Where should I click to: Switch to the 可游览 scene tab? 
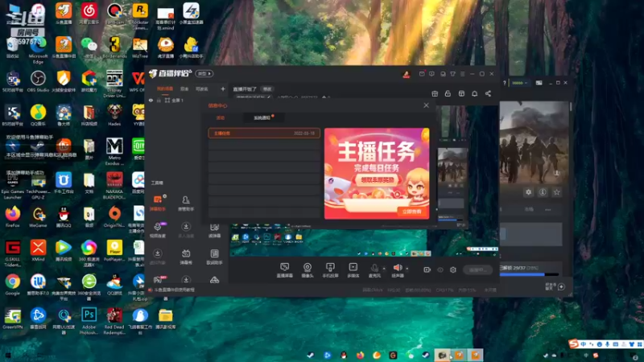[202, 88]
